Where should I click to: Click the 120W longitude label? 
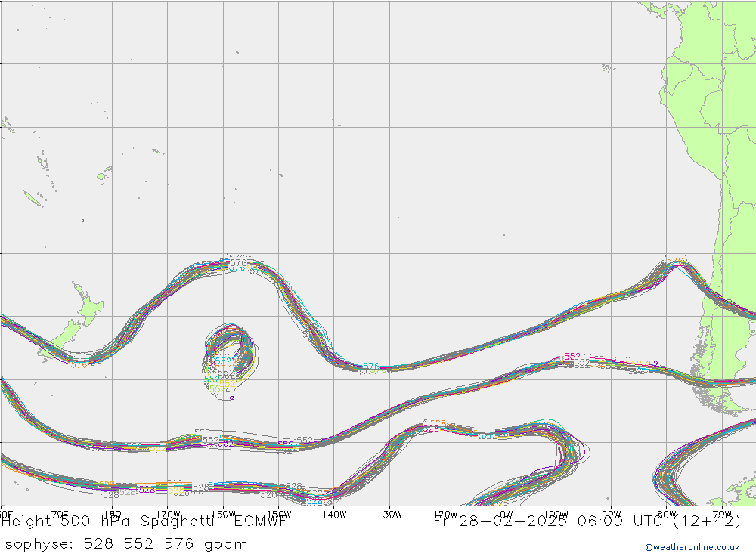click(445, 515)
